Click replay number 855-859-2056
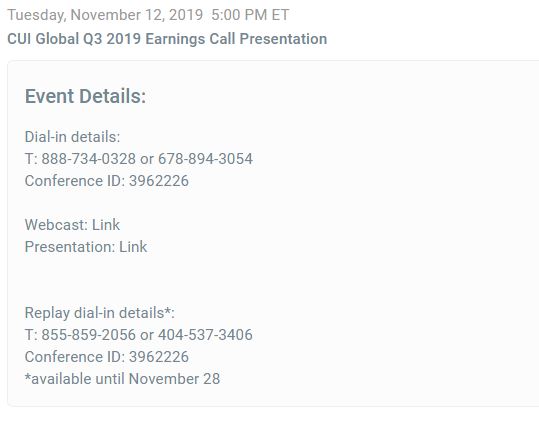 pyautogui.click(x=89, y=335)
